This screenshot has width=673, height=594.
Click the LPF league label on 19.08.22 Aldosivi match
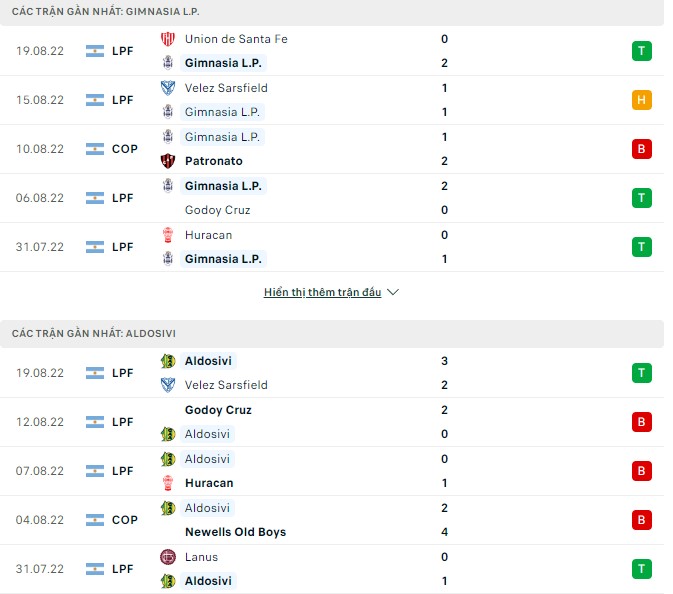pos(123,373)
